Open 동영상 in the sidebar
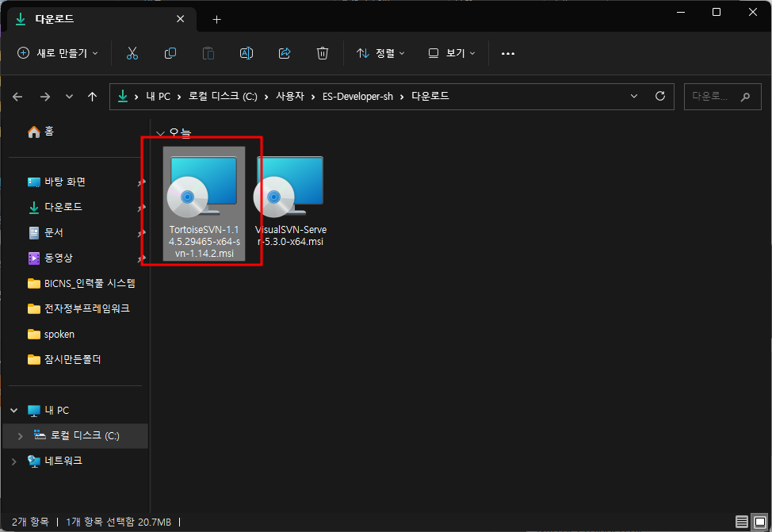 click(x=50, y=258)
